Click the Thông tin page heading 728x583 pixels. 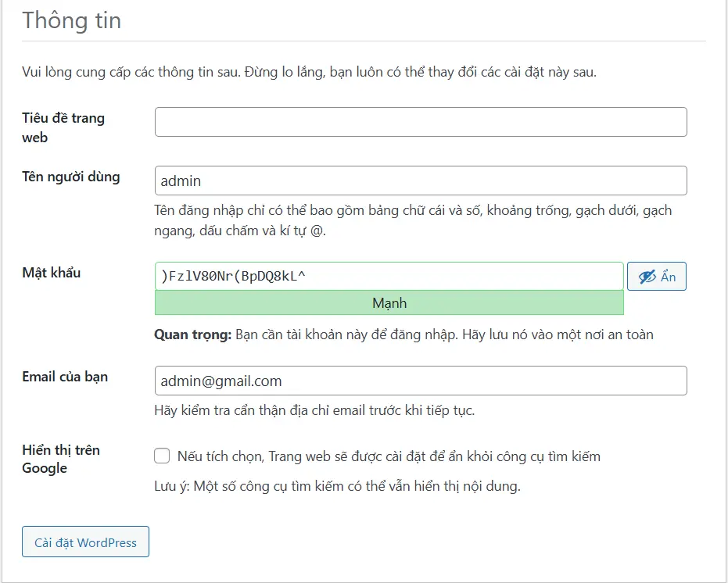point(72,21)
